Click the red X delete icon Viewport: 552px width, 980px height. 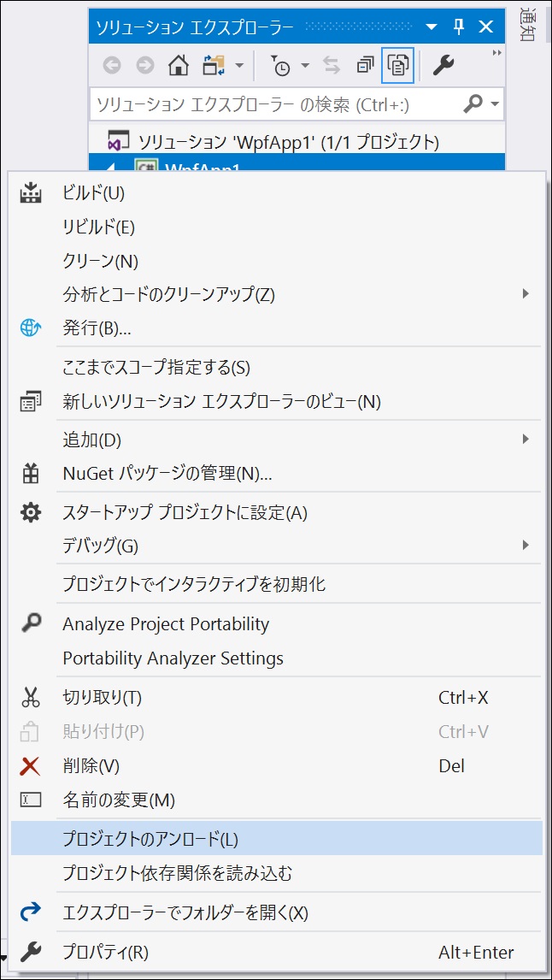pos(31,765)
